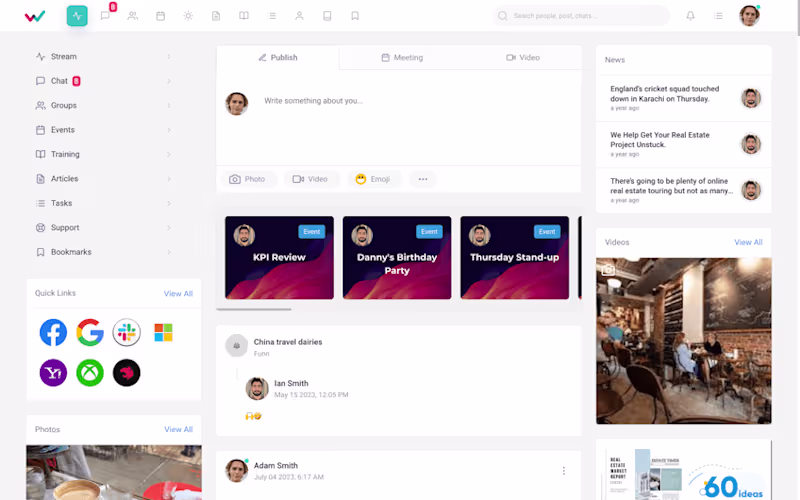Open chat icon with notification badge
Screen dimensions: 800x500
click(106, 16)
